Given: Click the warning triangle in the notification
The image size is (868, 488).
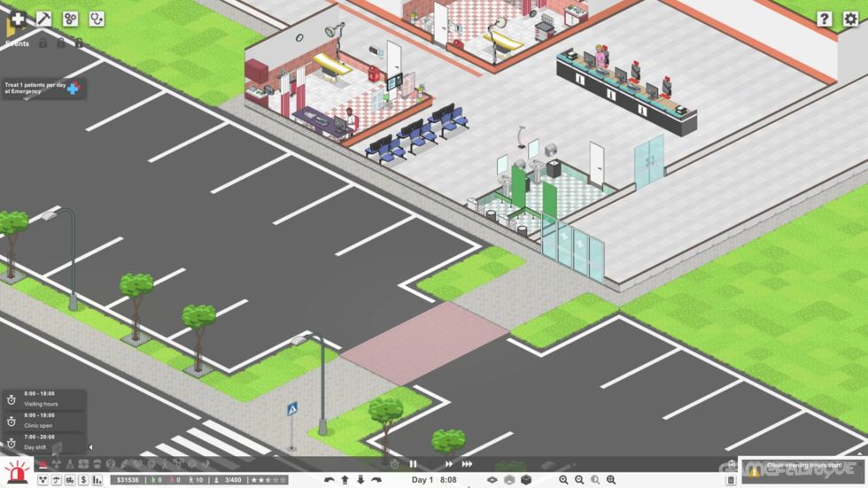Looking at the screenshot, I should point(754,472).
